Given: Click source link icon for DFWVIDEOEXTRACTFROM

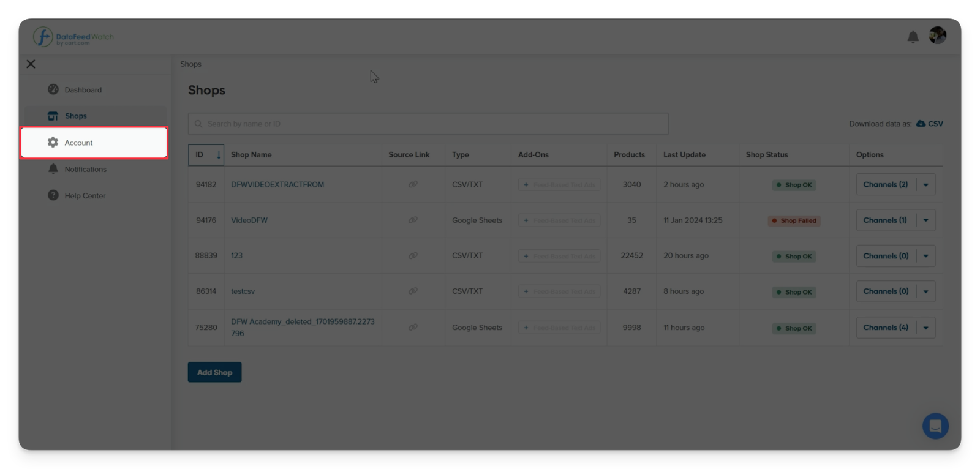Looking at the screenshot, I should pos(413,184).
